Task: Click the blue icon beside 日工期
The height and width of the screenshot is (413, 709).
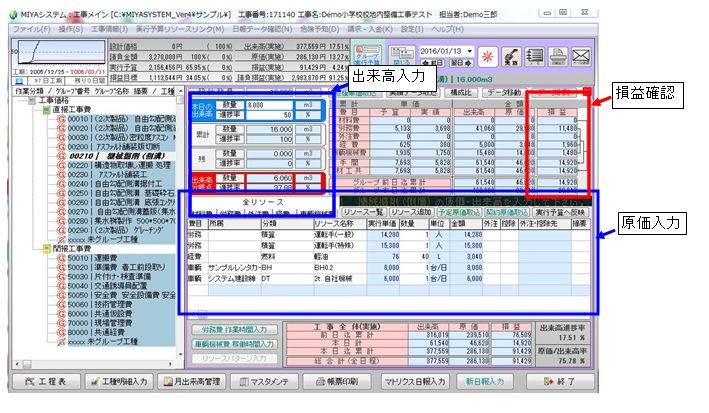Action: click(19, 81)
